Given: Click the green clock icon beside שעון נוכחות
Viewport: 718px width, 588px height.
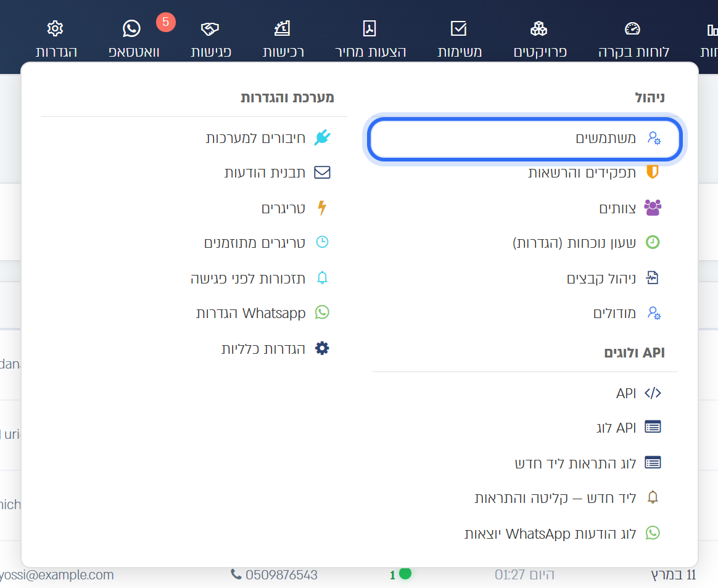Looking at the screenshot, I should (653, 242).
